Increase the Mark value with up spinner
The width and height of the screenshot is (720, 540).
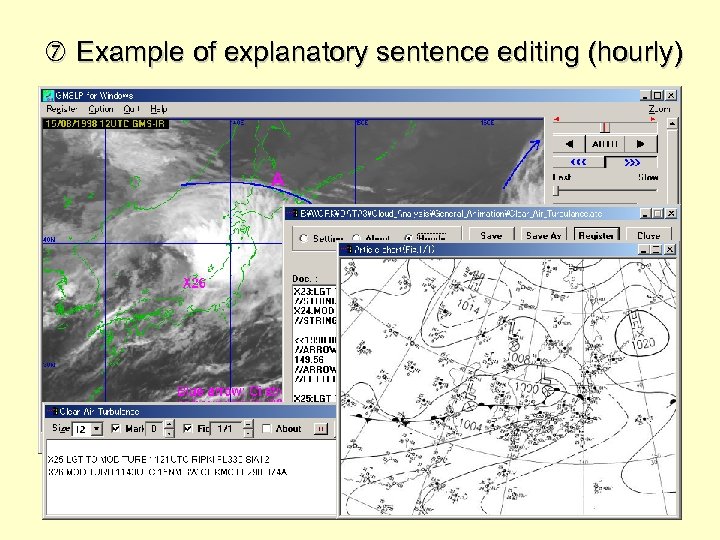click(169, 425)
